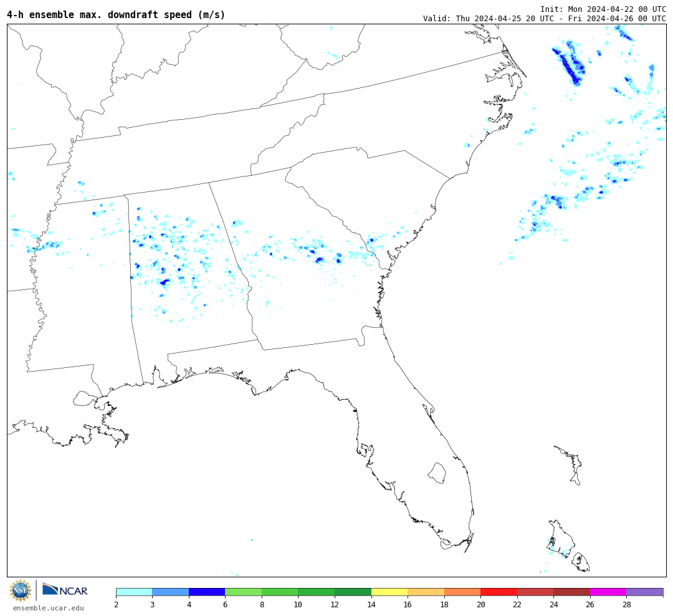Click the large dark blue offshore downdraft streak
The height and width of the screenshot is (616, 673).
click(x=570, y=65)
